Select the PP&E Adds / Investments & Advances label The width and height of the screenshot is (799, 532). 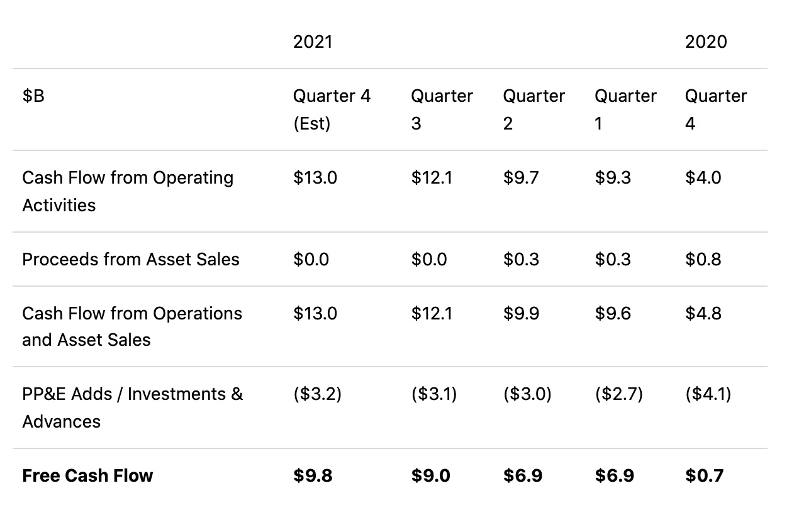(132, 407)
